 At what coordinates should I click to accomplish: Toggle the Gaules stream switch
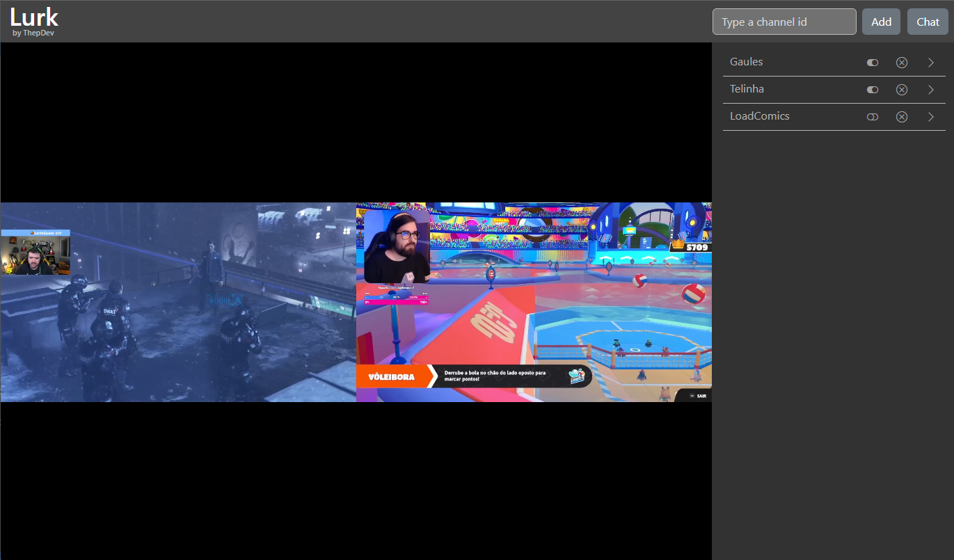click(x=873, y=63)
